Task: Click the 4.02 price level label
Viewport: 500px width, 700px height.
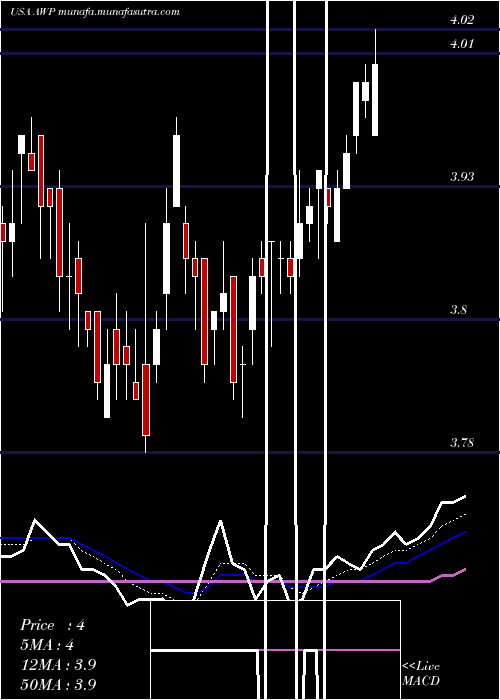Action: [x=462, y=20]
